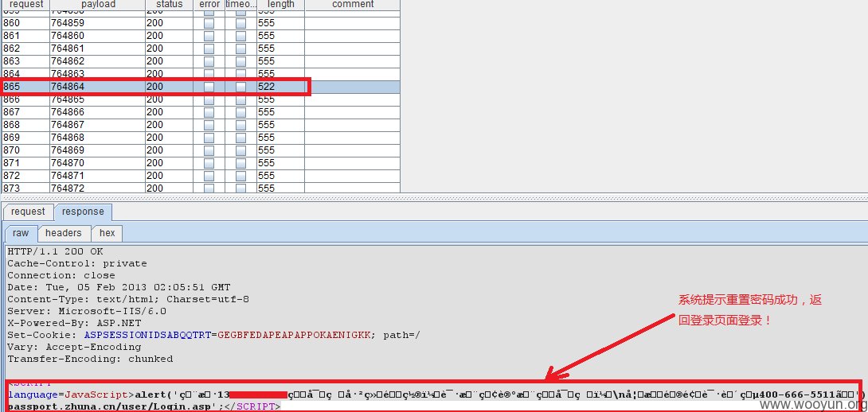Sort results by the status column header

170,5
